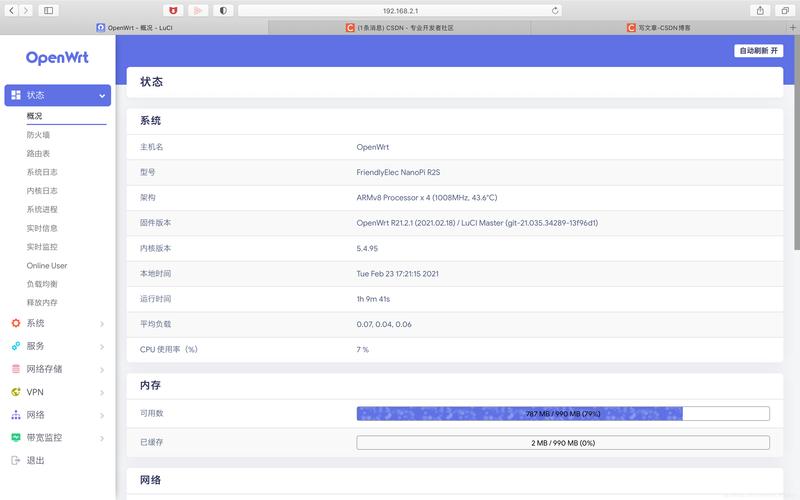Open 实时信息 submenu item
This screenshot has width=800, height=500.
click(x=42, y=228)
